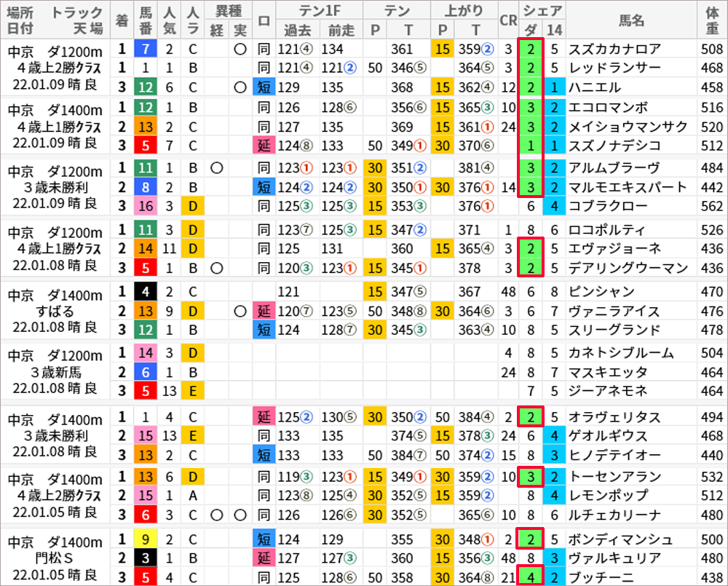Click popularity value 11 for エヴァジョーネ
The width and height of the screenshot is (728, 586).
169,249
